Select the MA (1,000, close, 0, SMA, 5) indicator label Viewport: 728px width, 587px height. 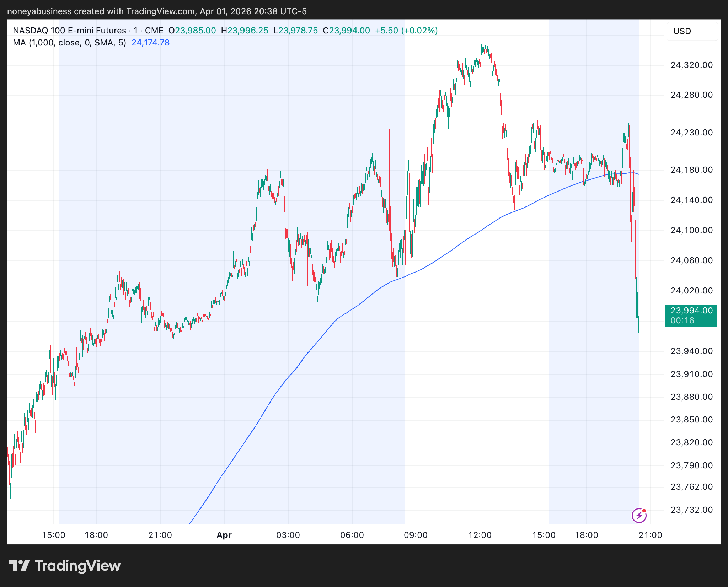[x=69, y=43]
